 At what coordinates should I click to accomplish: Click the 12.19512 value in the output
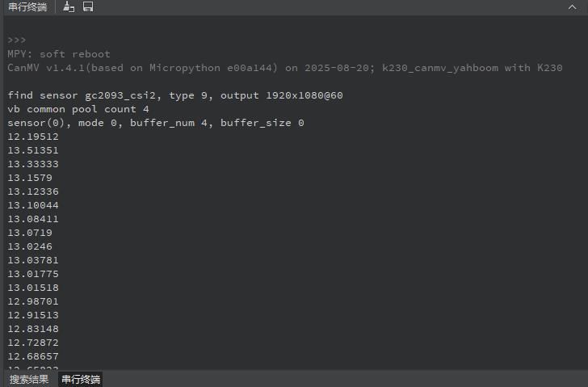[33, 137]
